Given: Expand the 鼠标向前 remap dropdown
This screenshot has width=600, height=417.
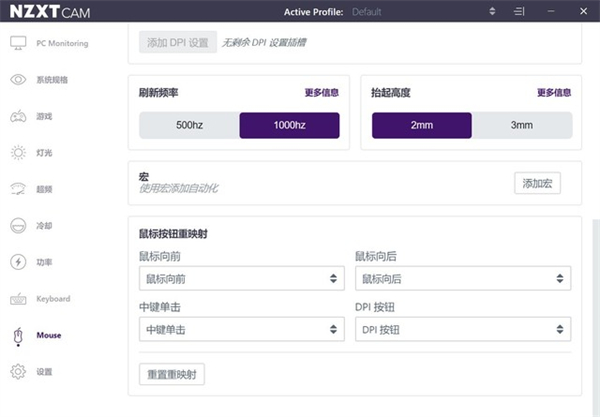Looking at the screenshot, I should tap(241, 278).
